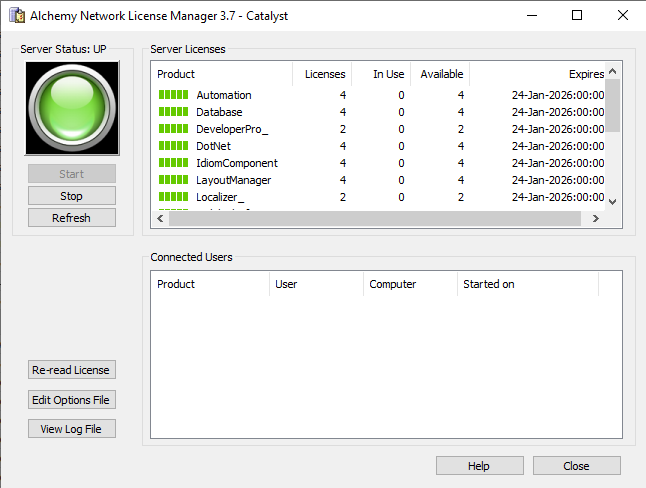Click the Close button at the bottom
Image resolution: width=646 pixels, height=488 pixels.
pos(577,466)
